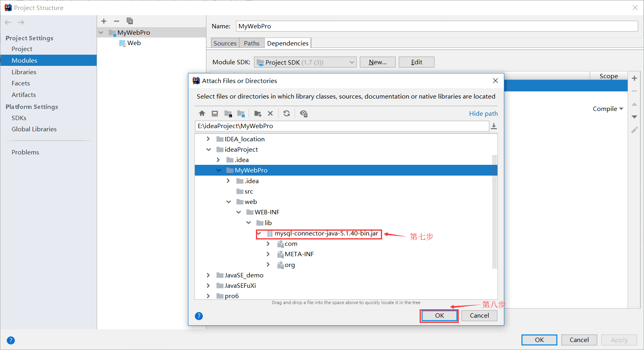Click the Hide path link
This screenshot has width=644, height=350.
[x=483, y=114]
